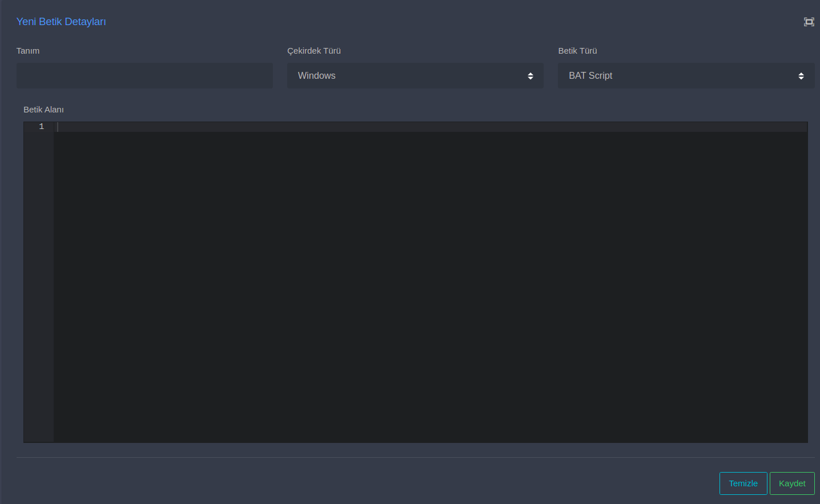
Task: Click the Tanım field label
Action: [x=28, y=51]
